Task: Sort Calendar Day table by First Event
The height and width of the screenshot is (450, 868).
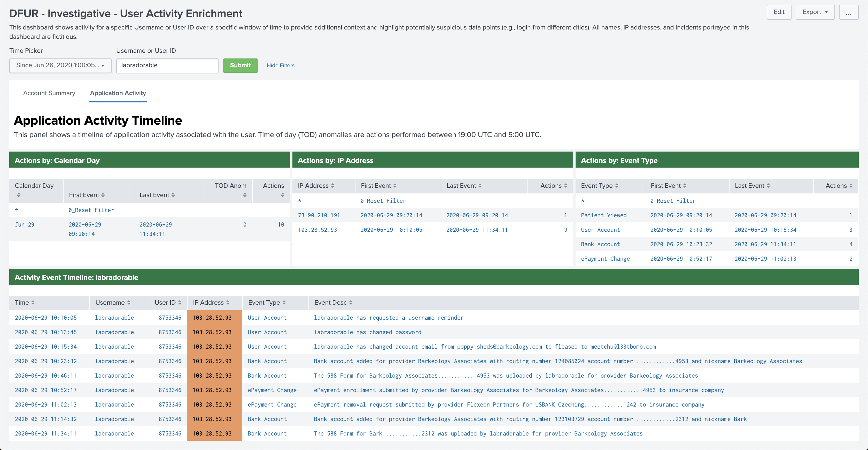Action: click(x=103, y=195)
